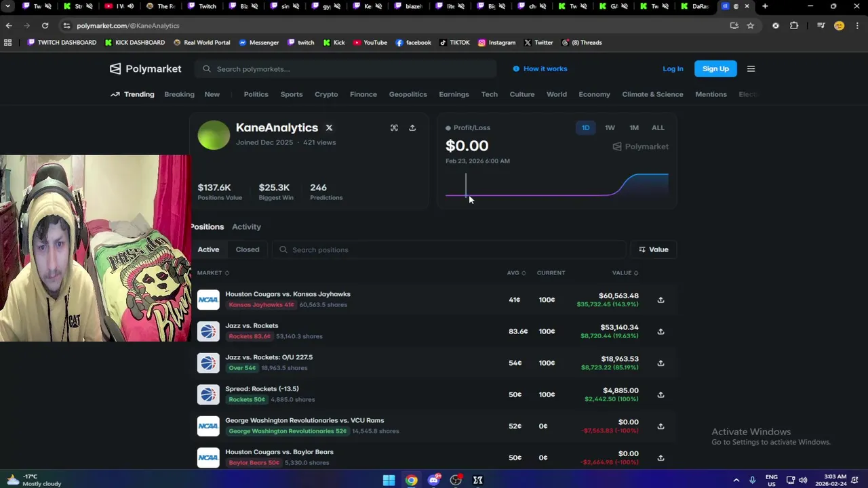Share the Houston Cougars vs. Kansas Jayhawks position
Screen dimensions: 868x488
pyautogui.click(x=660, y=300)
